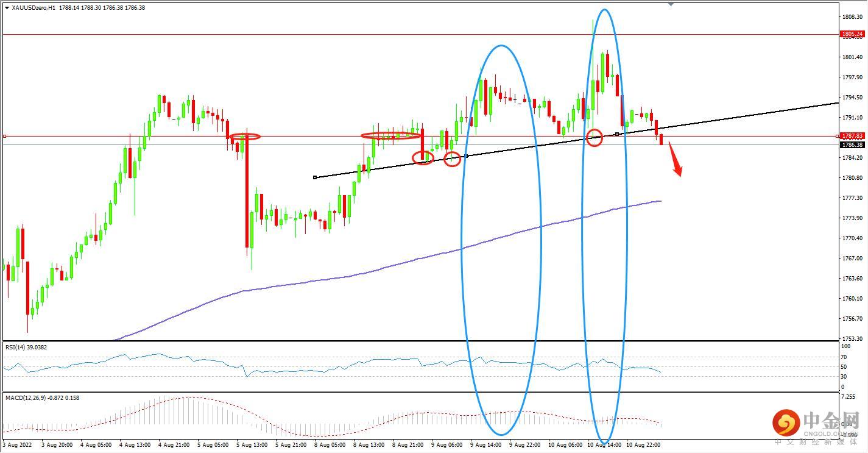
Task: Click time axis label 9 Aug 22:00
Action: (524, 445)
